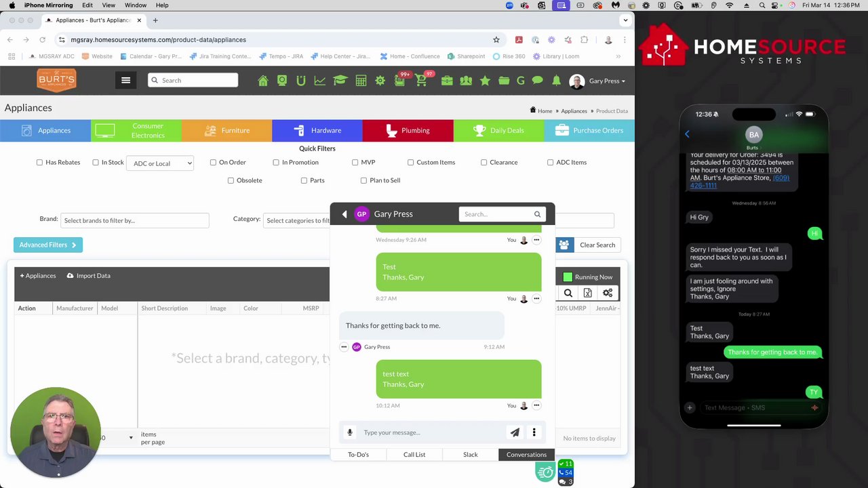
Task: Add new with + Appliances button
Action: (38, 276)
